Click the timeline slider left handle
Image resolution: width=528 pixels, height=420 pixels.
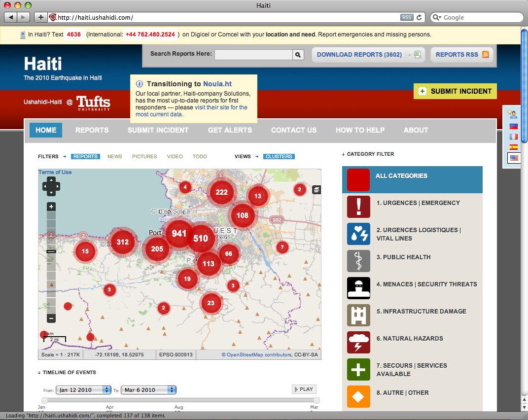coord(44,400)
